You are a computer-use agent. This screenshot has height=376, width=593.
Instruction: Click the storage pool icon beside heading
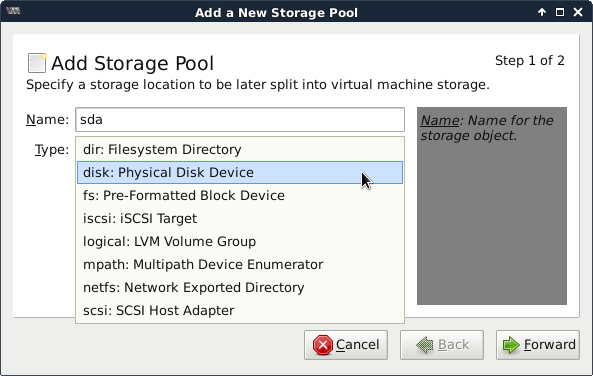(x=37, y=63)
